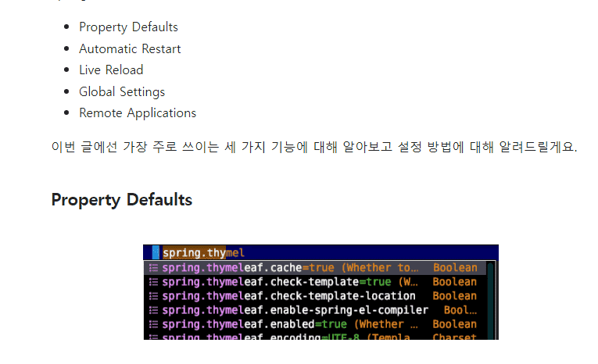Click the list icon beside spring.thymeleaf.enable-spring-el-compiler
The height and width of the screenshot is (364, 598).
click(x=153, y=310)
